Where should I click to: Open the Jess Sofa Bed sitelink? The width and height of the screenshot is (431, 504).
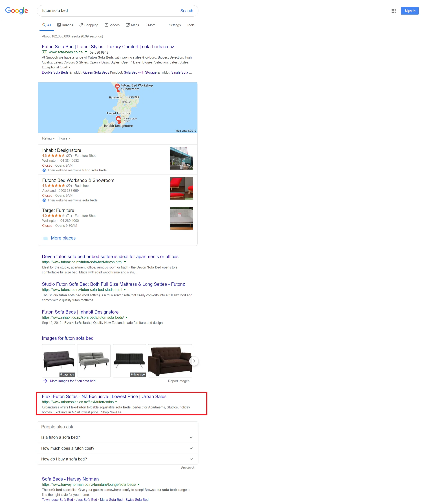coord(86,500)
